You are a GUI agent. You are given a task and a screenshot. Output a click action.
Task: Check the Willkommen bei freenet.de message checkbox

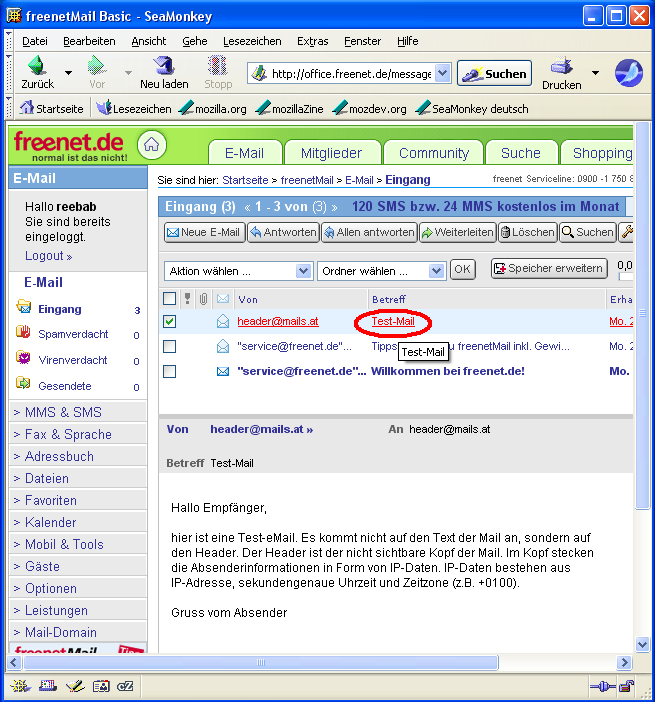click(170, 371)
